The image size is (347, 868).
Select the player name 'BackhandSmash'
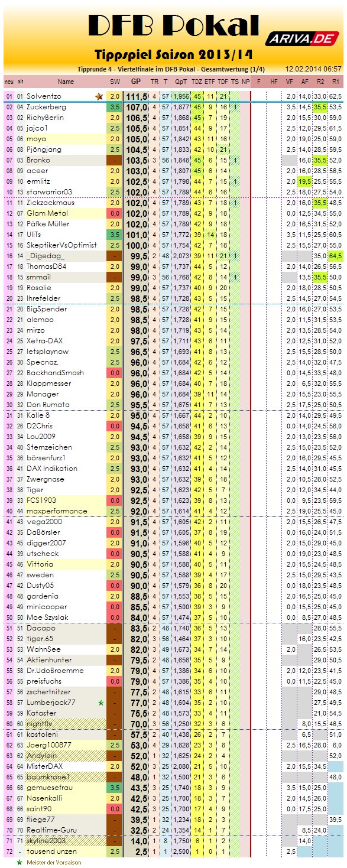pyautogui.click(x=54, y=373)
